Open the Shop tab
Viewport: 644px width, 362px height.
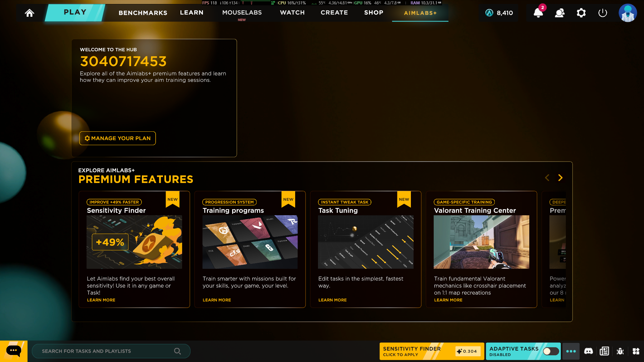coord(374,12)
